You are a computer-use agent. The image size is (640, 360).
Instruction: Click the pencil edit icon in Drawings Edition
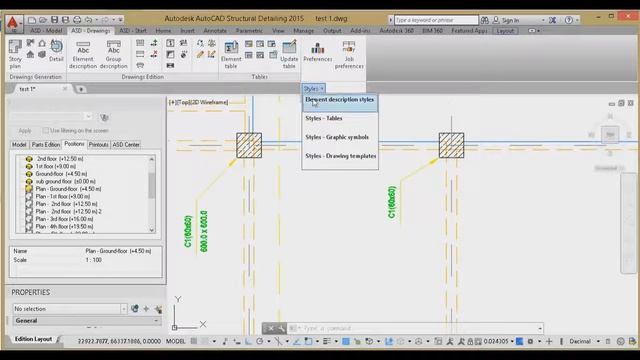point(200,54)
